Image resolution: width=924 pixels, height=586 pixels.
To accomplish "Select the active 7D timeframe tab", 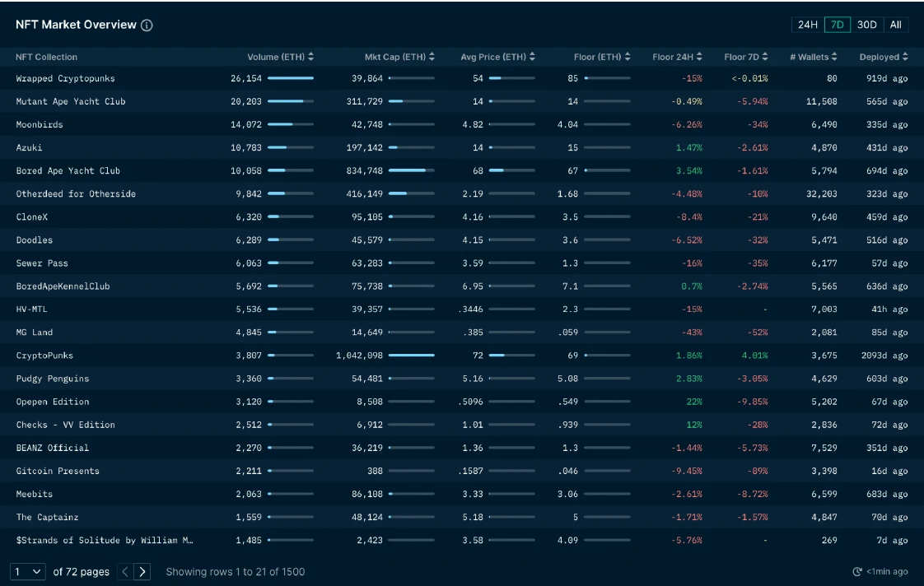I will pos(838,25).
